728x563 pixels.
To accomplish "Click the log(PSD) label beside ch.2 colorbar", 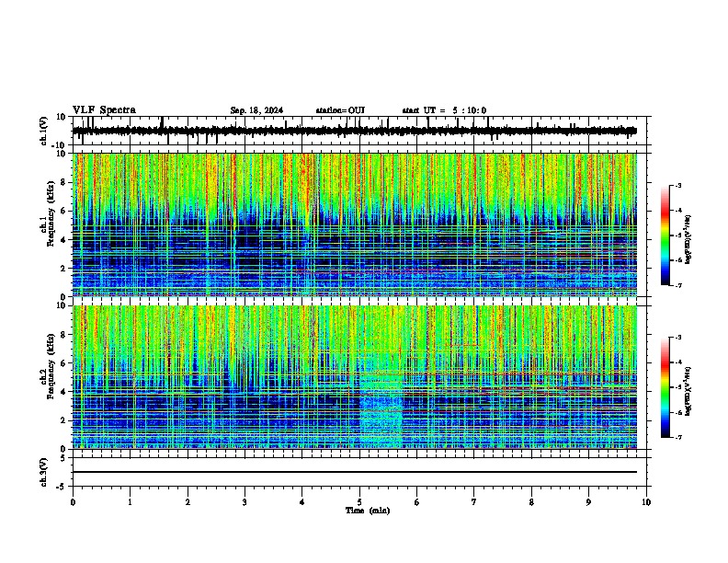I will click(688, 393).
